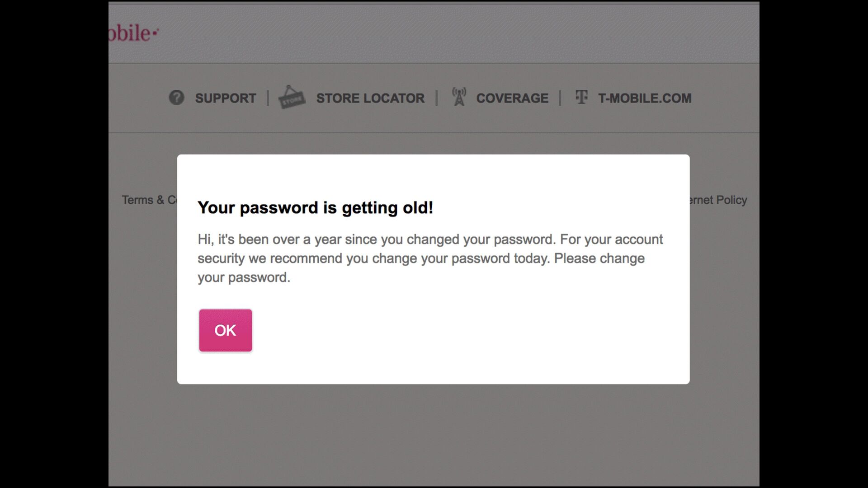Screen dimensions: 868x488
Task: Click the Support question mark icon
Action: 176,98
